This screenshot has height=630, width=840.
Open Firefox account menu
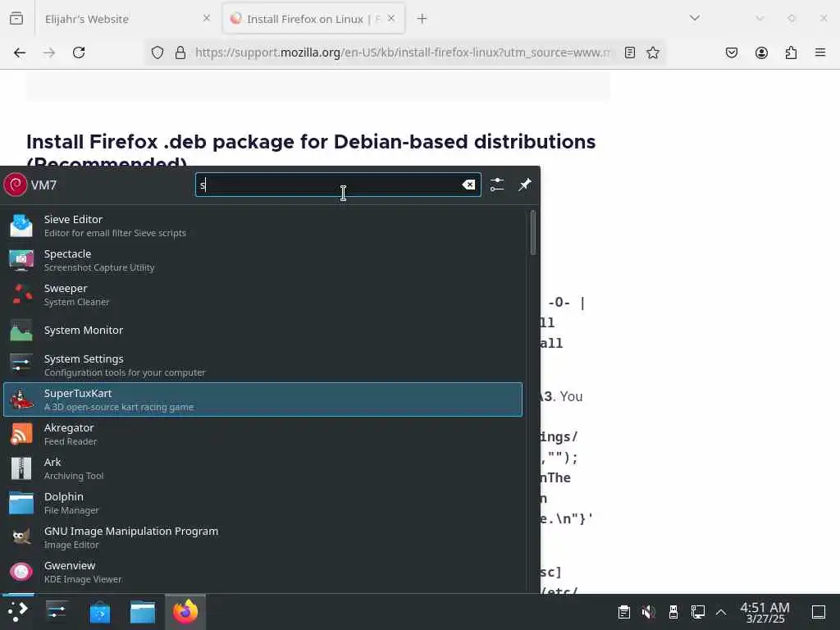click(x=761, y=52)
